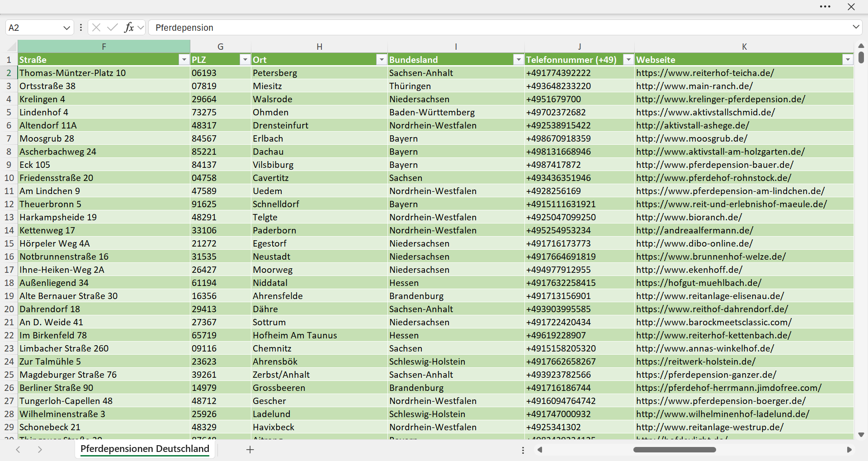Open the Straße column filter dropdown
This screenshot has width=868, height=461.
(x=184, y=60)
